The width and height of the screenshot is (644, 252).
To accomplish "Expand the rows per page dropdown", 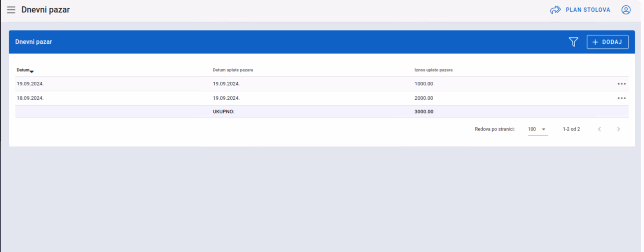I will 538,129.
